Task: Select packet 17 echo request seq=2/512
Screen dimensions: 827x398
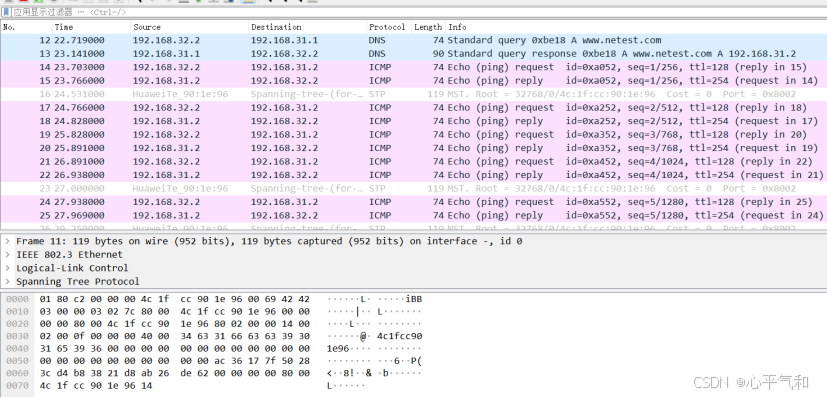Action: coord(414,108)
